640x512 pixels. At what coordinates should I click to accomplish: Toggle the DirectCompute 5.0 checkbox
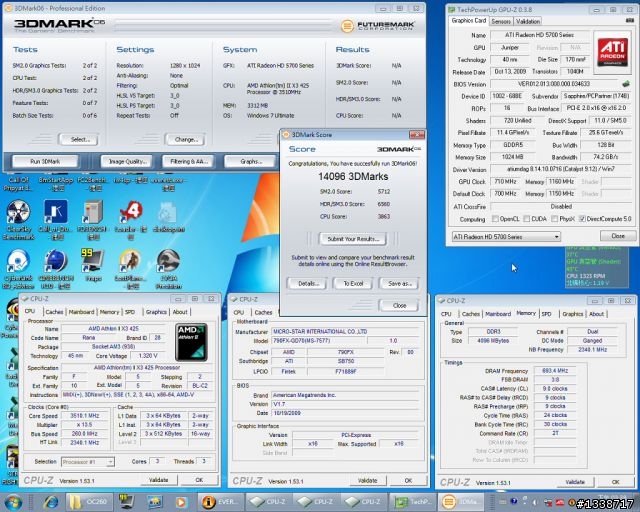pos(582,219)
